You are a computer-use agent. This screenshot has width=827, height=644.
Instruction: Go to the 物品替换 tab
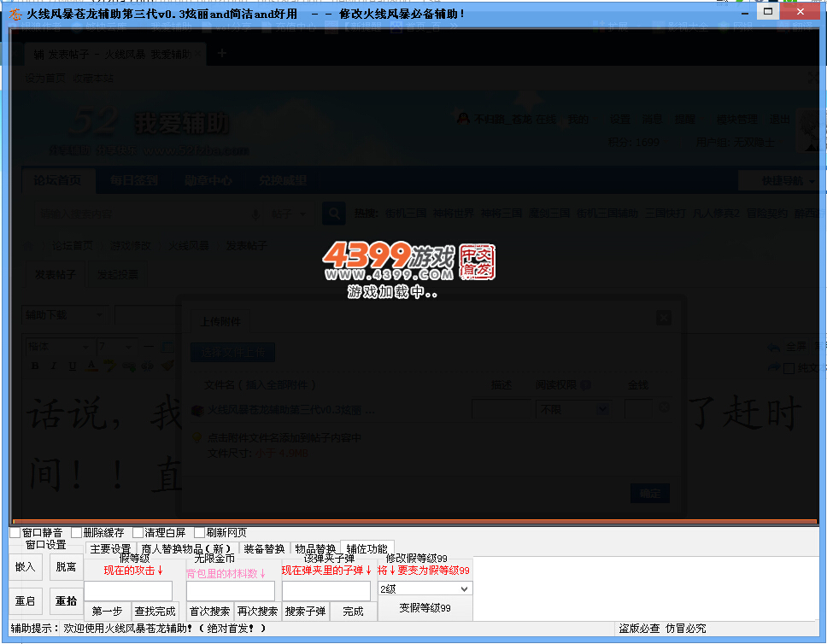point(315,549)
